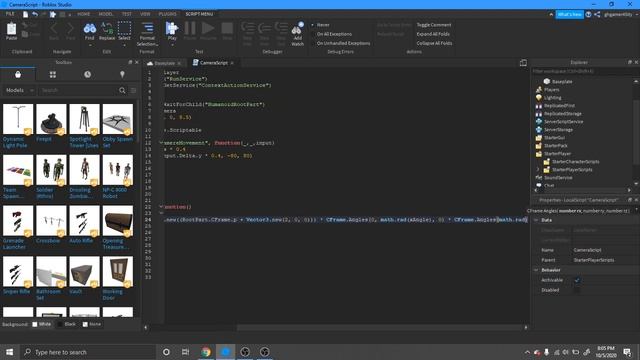Set the Toolbox background to None

[x=91, y=324]
